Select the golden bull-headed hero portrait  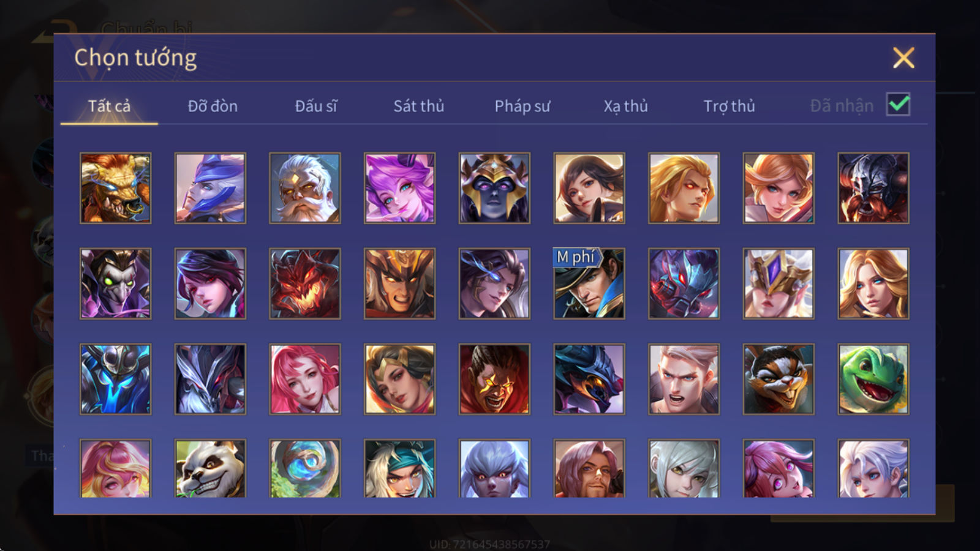pyautogui.click(x=116, y=188)
